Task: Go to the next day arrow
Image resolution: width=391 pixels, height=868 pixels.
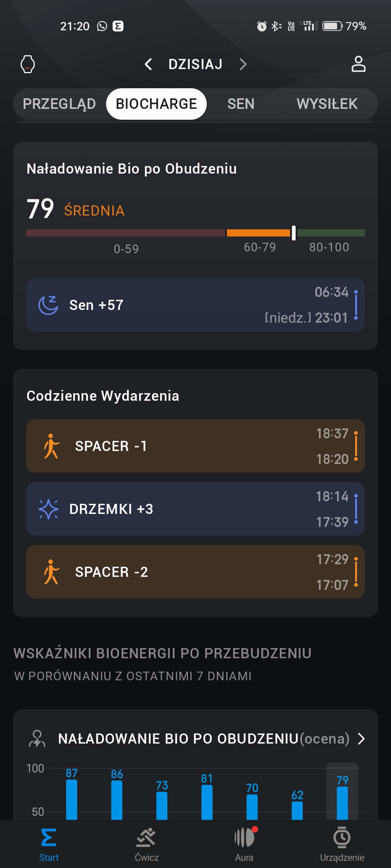Action: point(243,64)
